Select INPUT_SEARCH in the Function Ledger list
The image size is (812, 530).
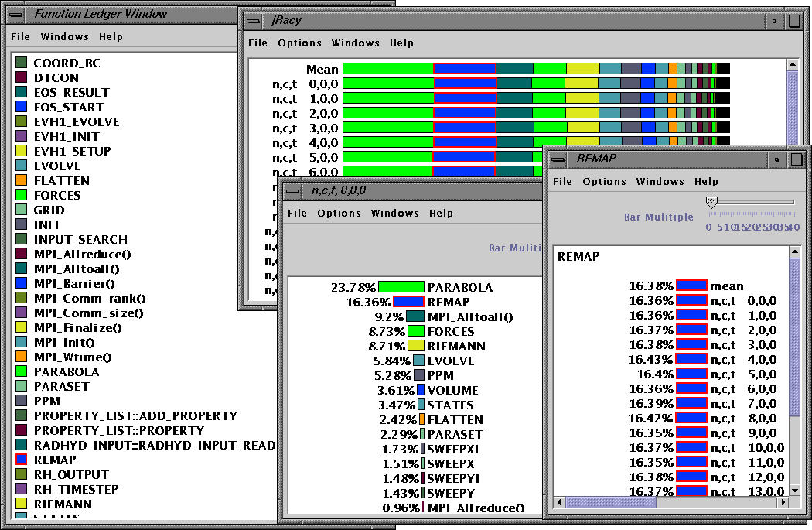80,239
